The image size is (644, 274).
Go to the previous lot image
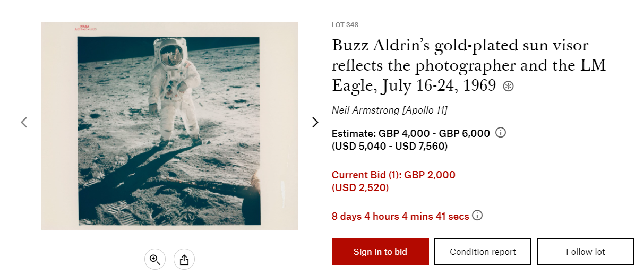(24, 122)
